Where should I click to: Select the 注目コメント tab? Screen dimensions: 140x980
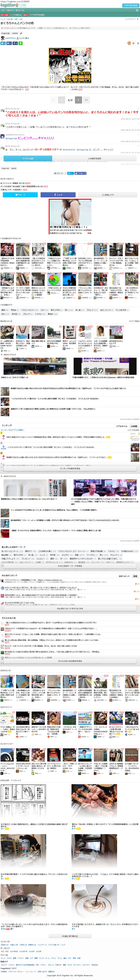(x=124, y=576)
